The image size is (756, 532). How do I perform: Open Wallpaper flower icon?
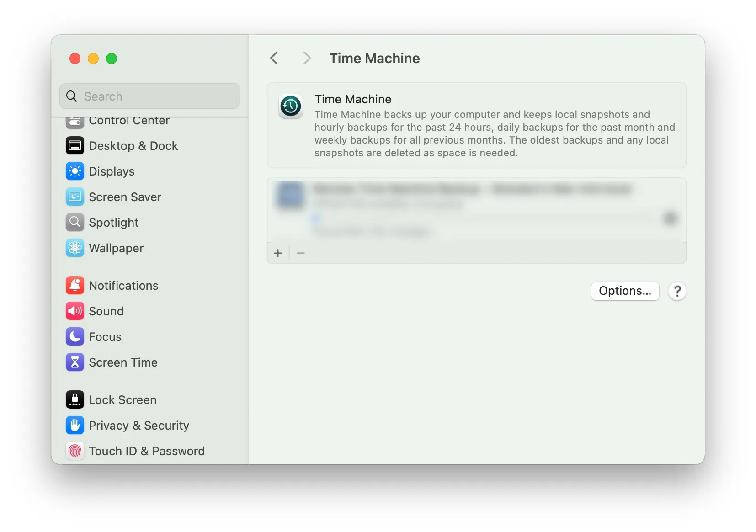pyautogui.click(x=75, y=248)
